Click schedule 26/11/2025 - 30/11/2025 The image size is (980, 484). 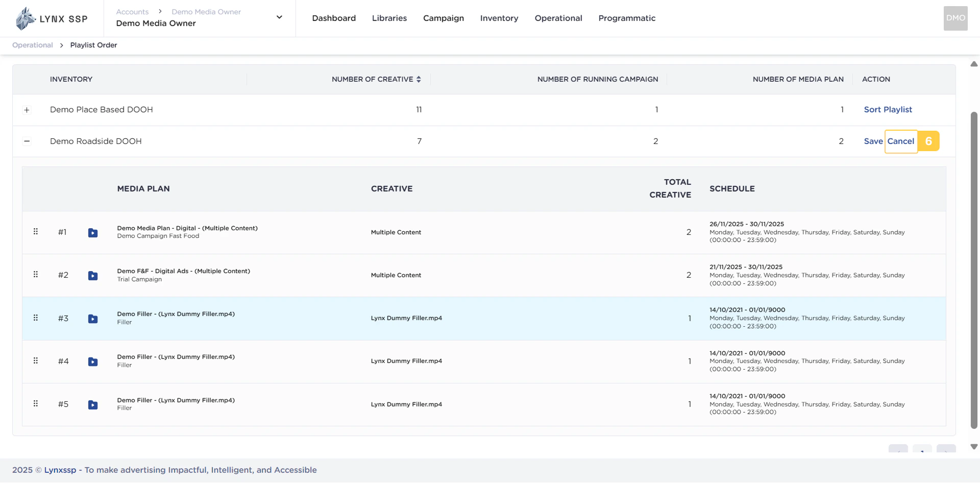click(x=747, y=224)
